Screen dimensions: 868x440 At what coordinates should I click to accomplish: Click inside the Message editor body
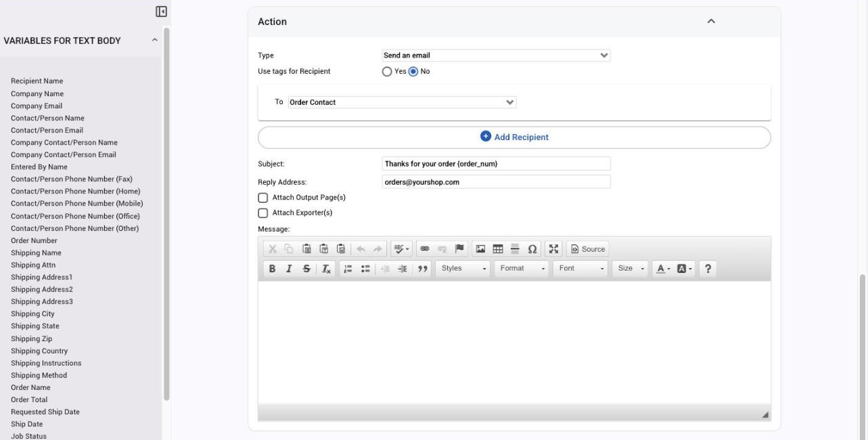pyautogui.click(x=514, y=343)
